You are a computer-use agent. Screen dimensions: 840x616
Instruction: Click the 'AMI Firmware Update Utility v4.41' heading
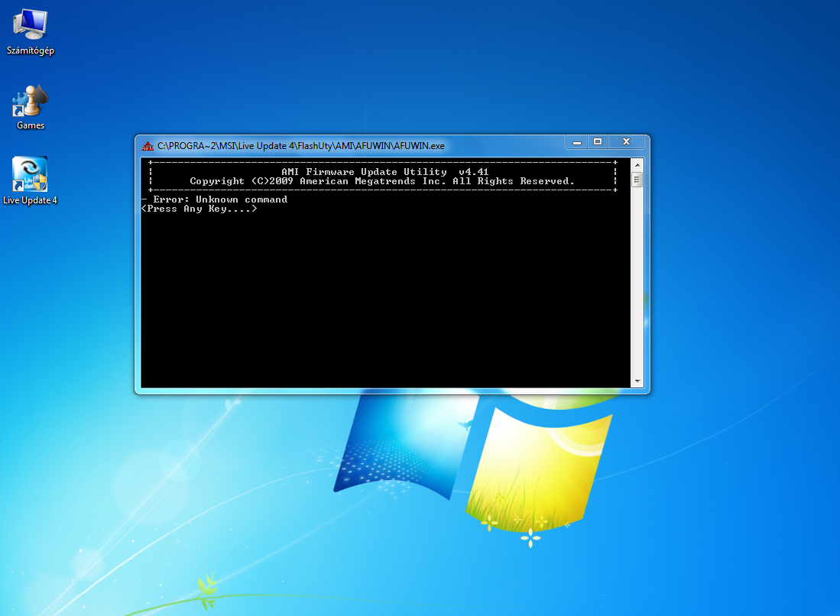point(384,172)
